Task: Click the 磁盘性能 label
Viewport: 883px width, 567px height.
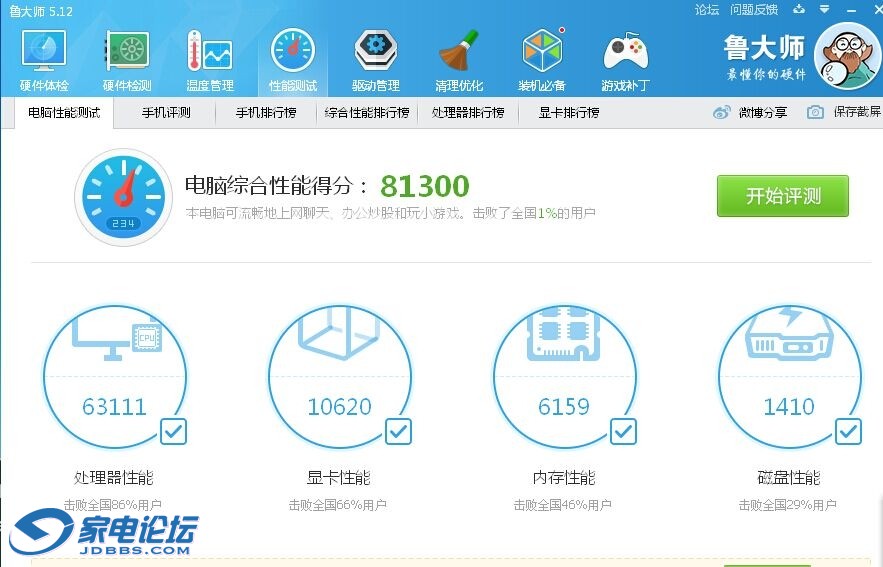Action: click(x=788, y=478)
